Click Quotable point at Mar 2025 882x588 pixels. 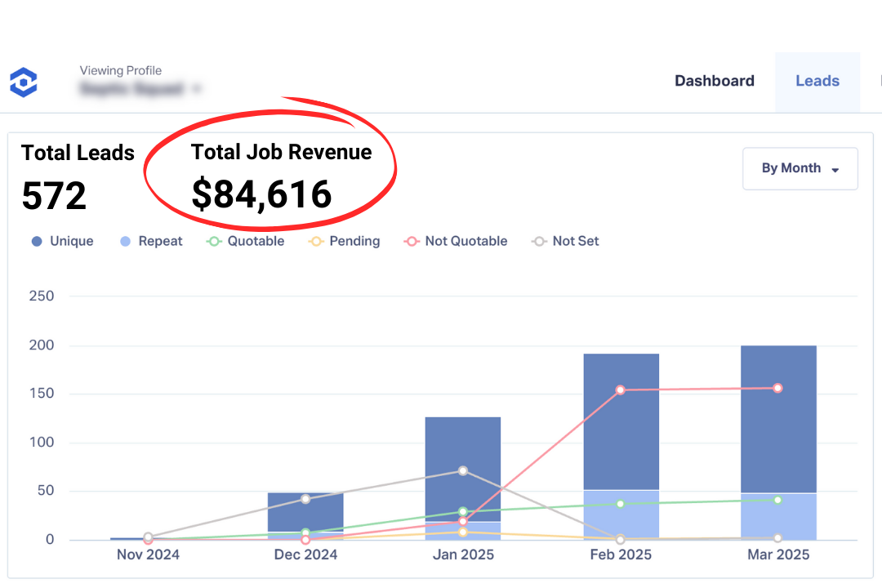tap(778, 501)
